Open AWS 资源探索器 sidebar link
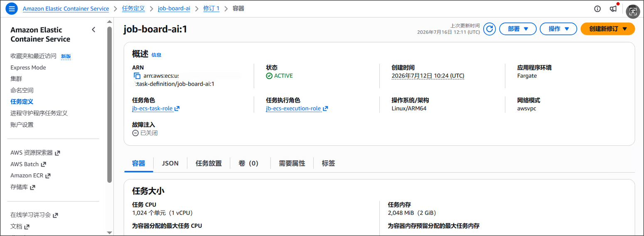This screenshot has height=236, width=644. [32, 153]
